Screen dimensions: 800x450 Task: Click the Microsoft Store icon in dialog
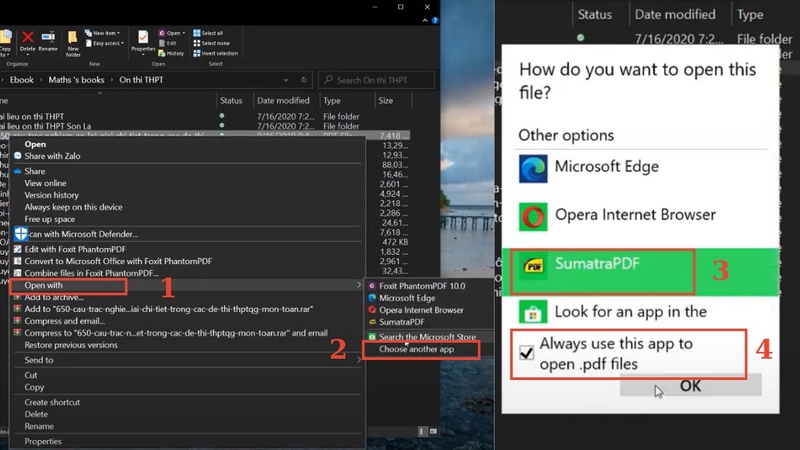tap(533, 312)
